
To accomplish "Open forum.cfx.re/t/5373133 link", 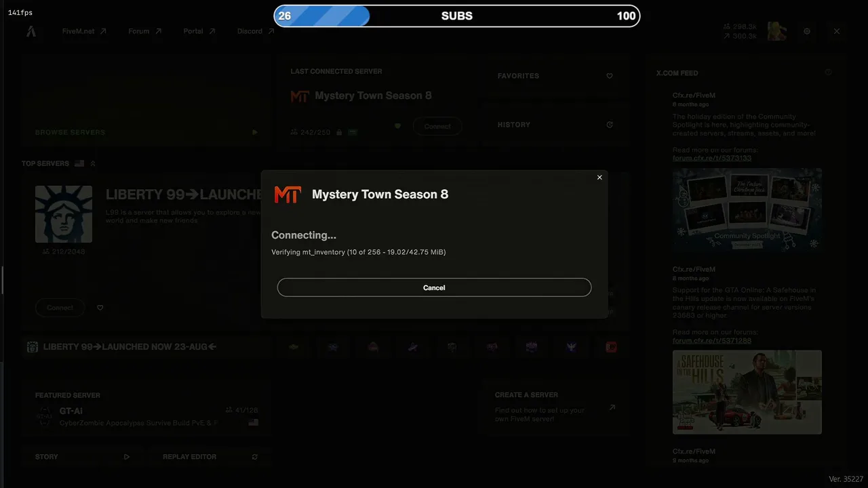I will (x=712, y=158).
